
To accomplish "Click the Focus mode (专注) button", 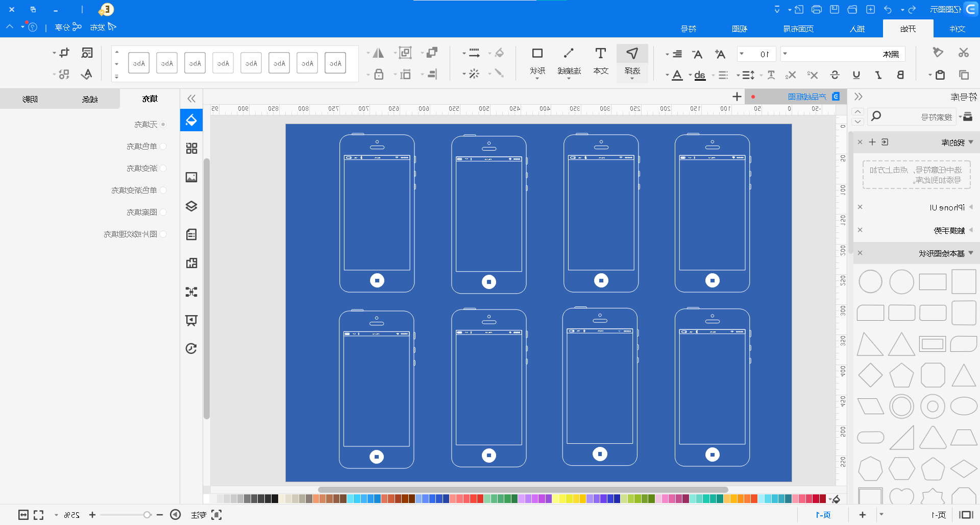I will (206, 515).
